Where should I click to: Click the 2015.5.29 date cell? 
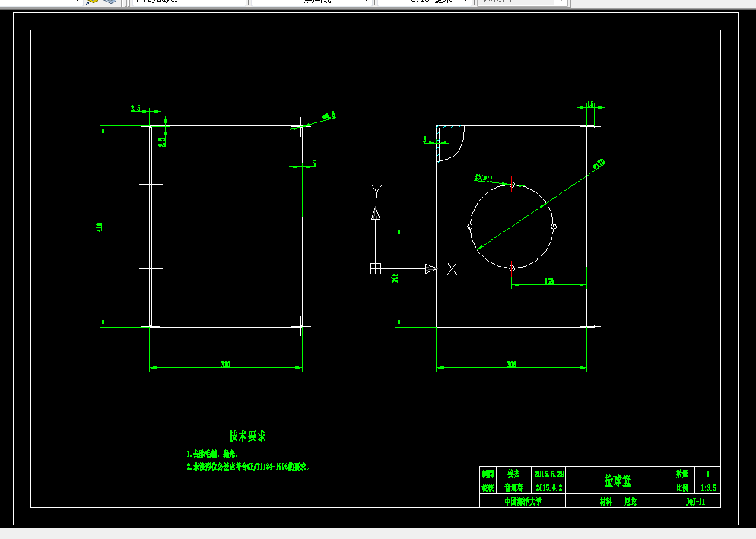[548, 474]
